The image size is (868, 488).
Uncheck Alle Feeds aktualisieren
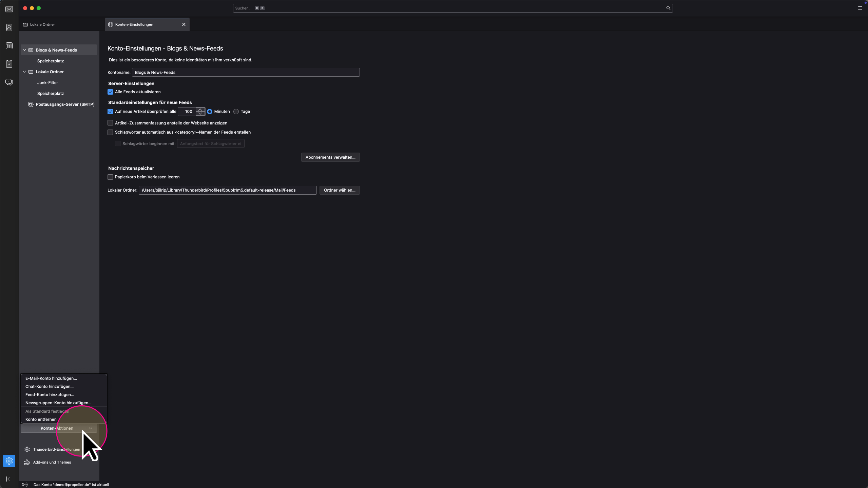[110, 92]
